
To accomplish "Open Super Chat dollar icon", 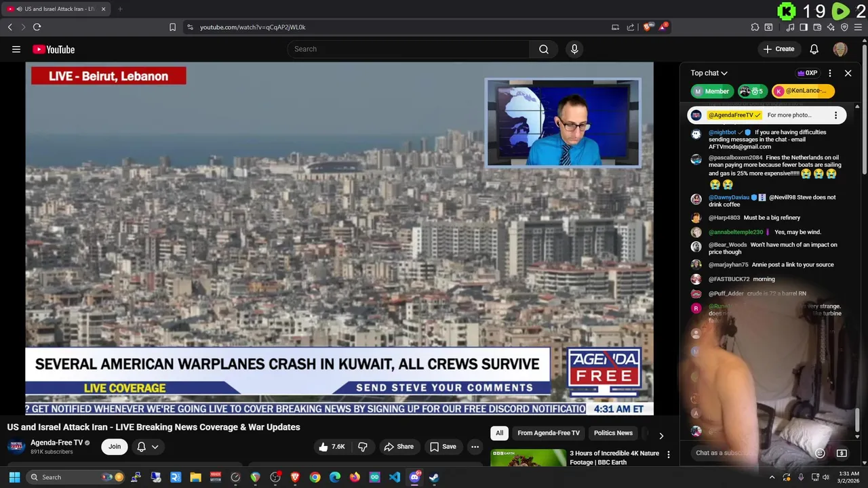I will 842,453.
